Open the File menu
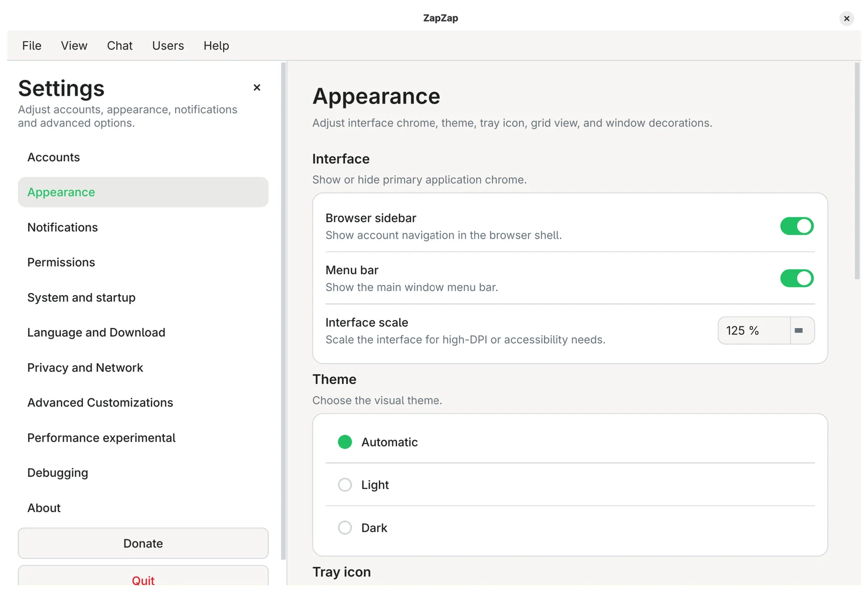Image resolution: width=868 pixels, height=592 pixels. click(31, 46)
